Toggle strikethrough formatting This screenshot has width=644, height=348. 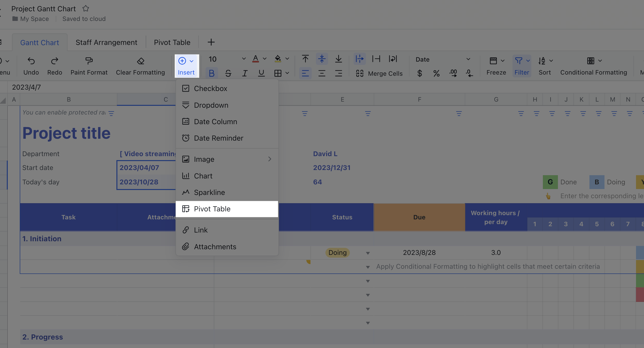pos(228,73)
